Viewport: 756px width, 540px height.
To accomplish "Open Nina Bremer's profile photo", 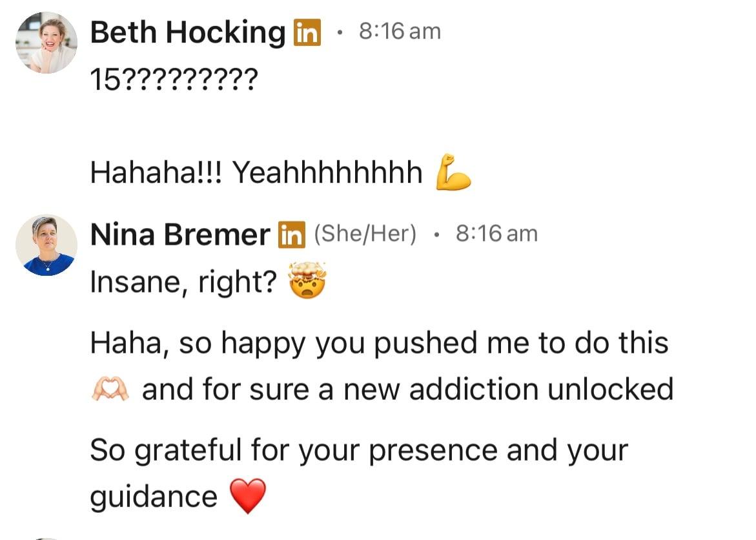I will pos(46,245).
